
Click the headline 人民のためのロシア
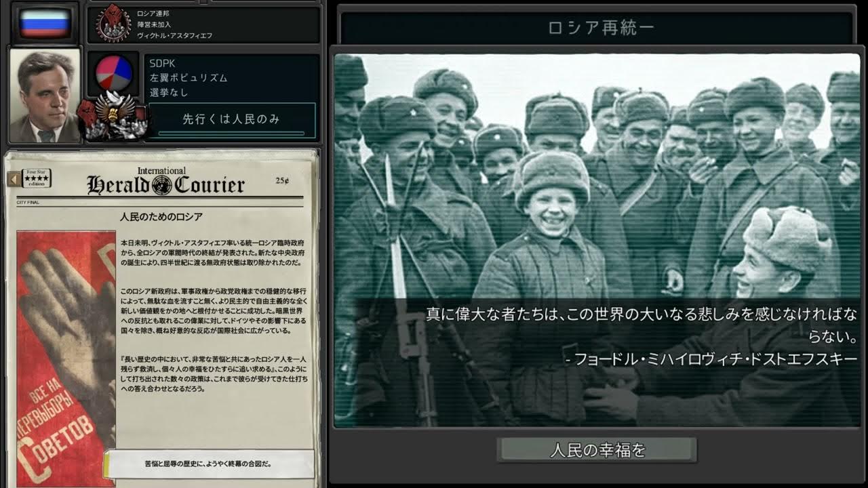click(161, 217)
